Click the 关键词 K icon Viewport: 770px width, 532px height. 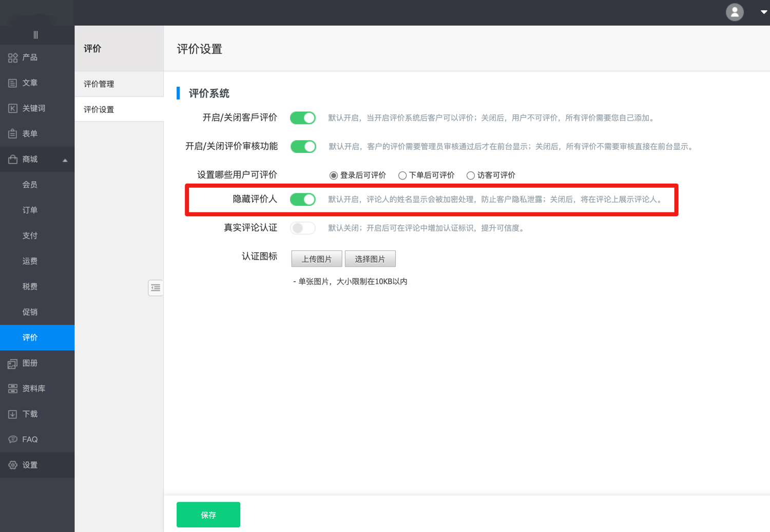click(13, 108)
